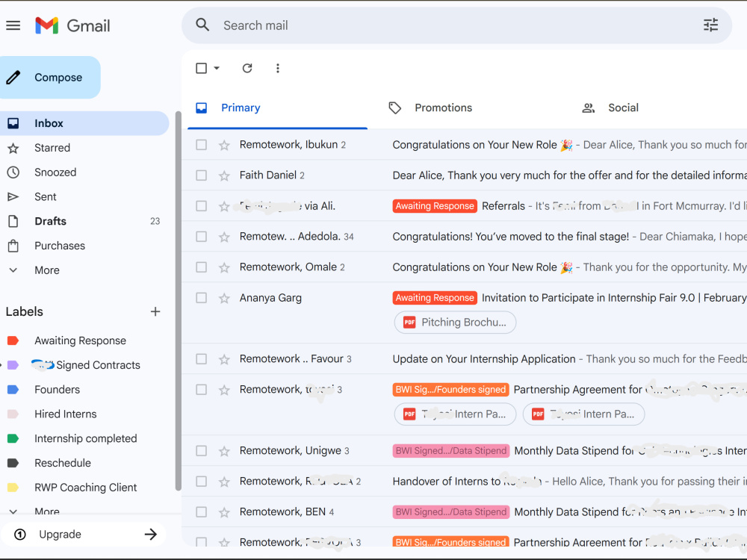Star the Remotework, Unigwe email
The width and height of the screenshot is (747, 560).
point(224,451)
